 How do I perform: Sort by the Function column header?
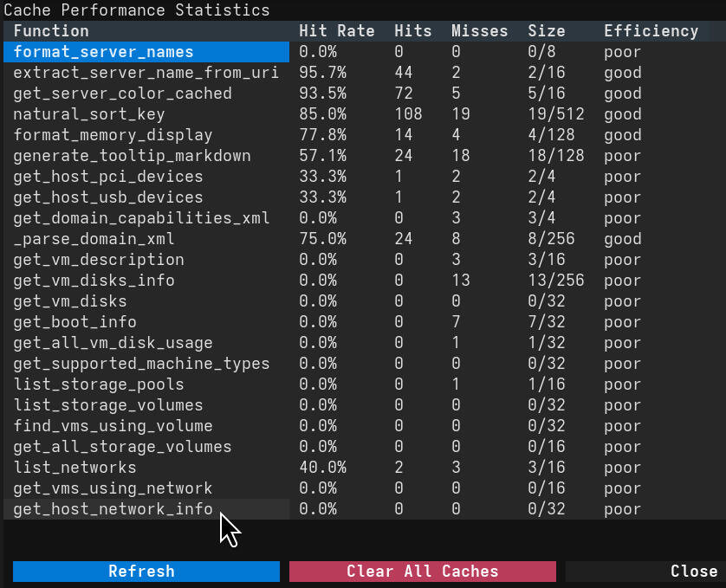pyautogui.click(x=50, y=30)
